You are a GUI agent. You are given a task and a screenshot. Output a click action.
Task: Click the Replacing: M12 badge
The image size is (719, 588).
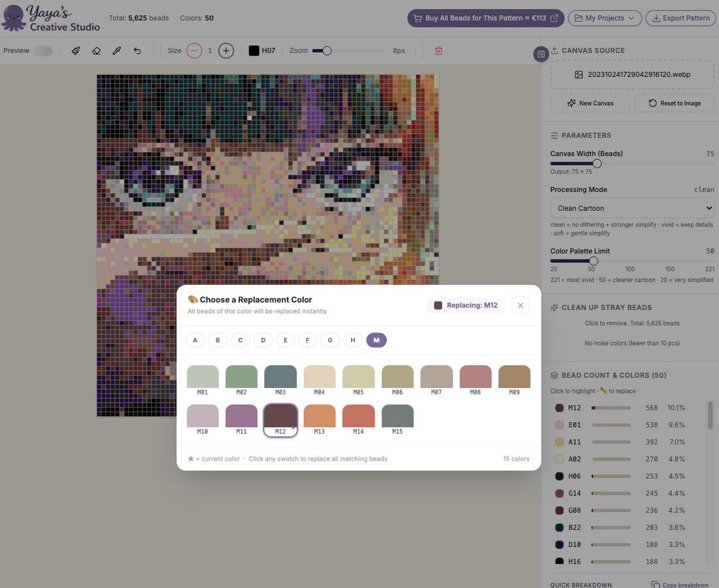tap(465, 305)
